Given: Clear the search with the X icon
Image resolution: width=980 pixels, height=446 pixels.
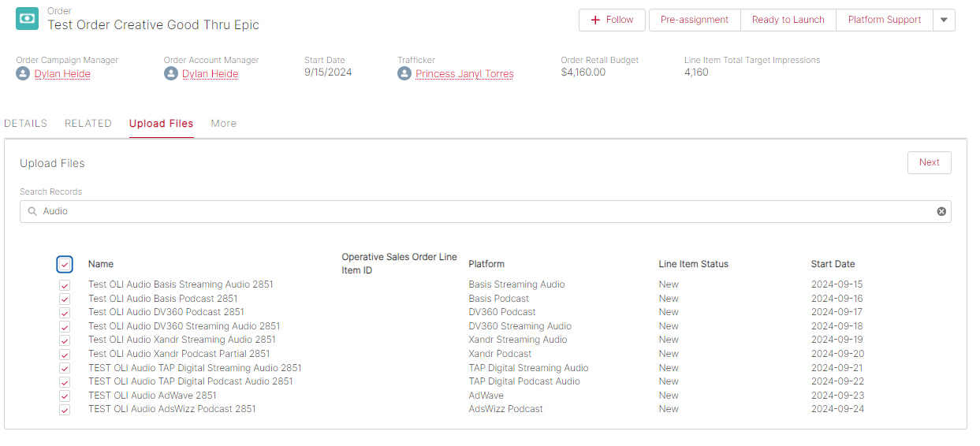Looking at the screenshot, I should coord(941,211).
